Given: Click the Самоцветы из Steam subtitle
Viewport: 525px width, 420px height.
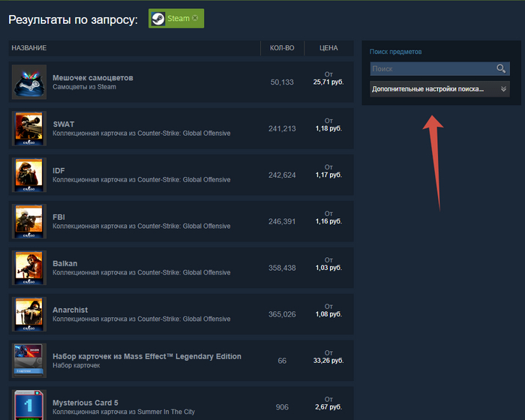Looking at the screenshot, I should click(84, 87).
